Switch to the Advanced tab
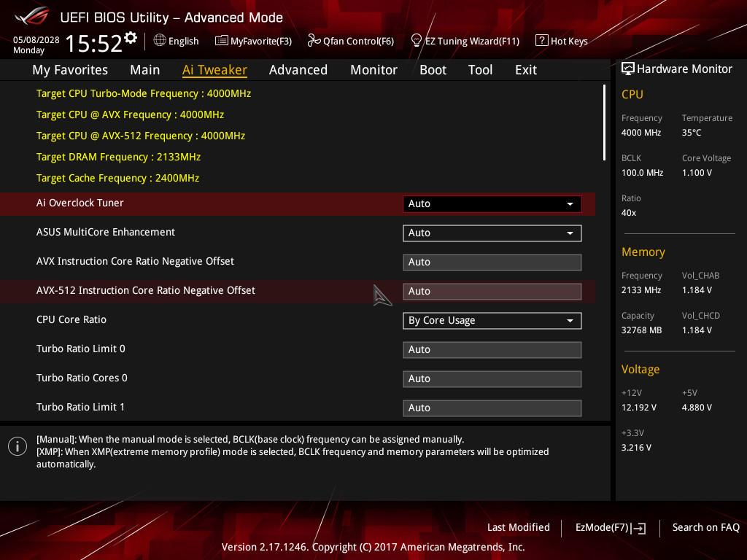This screenshot has height=560, width=747. (298, 70)
